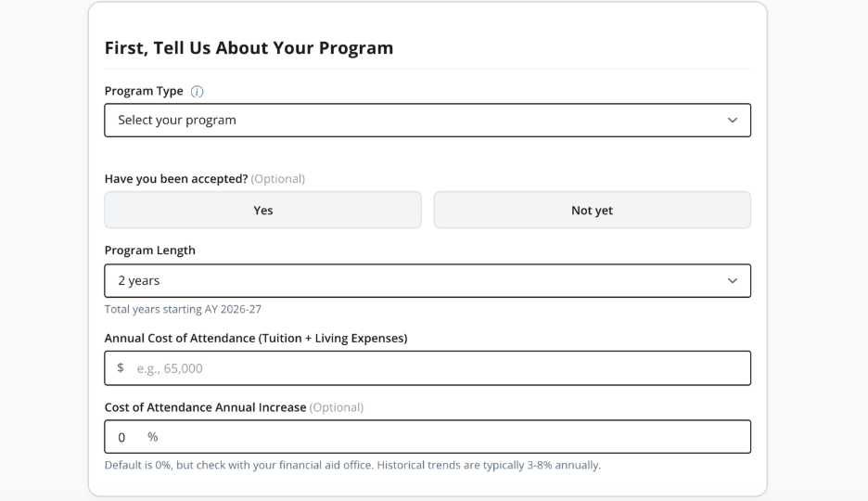The image size is (868, 501).
Task: Click the "Cost of Attendance Annual Increase" label
Action: (x=205, y=407)
